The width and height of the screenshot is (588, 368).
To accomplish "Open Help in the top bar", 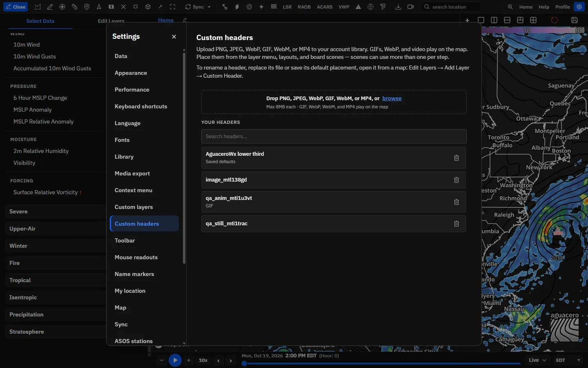I will tap(544, 7).
